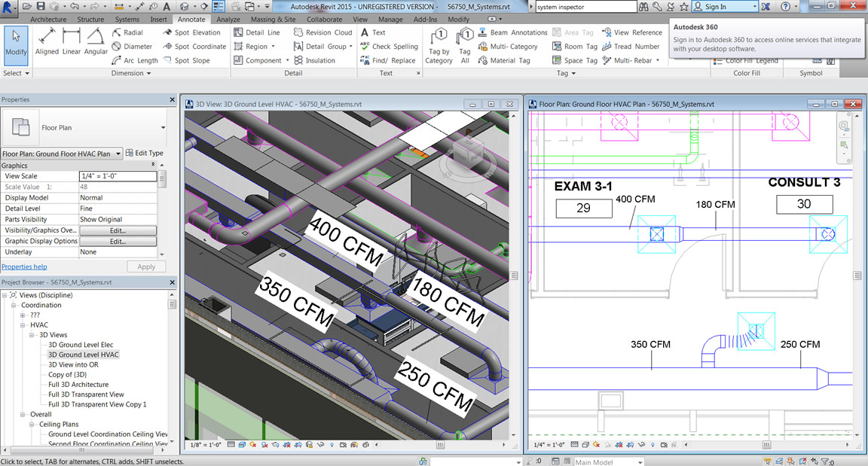
Task: Open Find/Replace text tool
Action: pyautogui.click(x=388, y=60)
